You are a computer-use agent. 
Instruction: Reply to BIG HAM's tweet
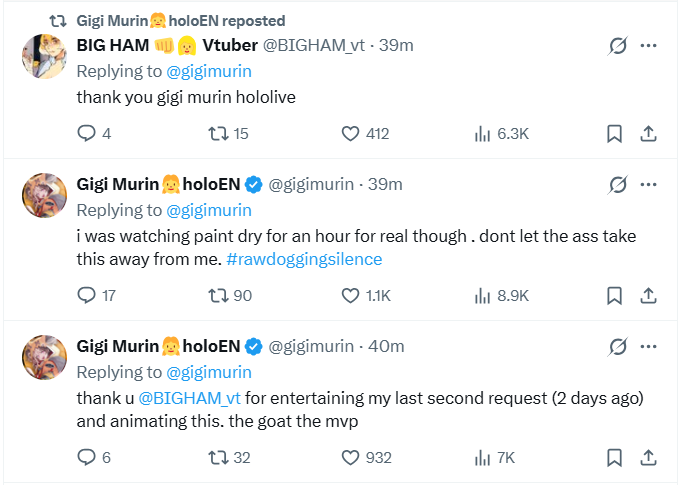pos(87,133)
